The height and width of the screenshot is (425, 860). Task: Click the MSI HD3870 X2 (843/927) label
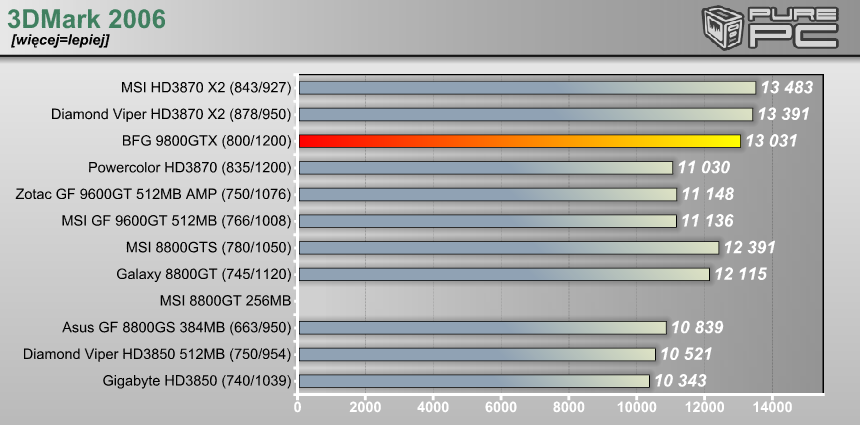206,88
